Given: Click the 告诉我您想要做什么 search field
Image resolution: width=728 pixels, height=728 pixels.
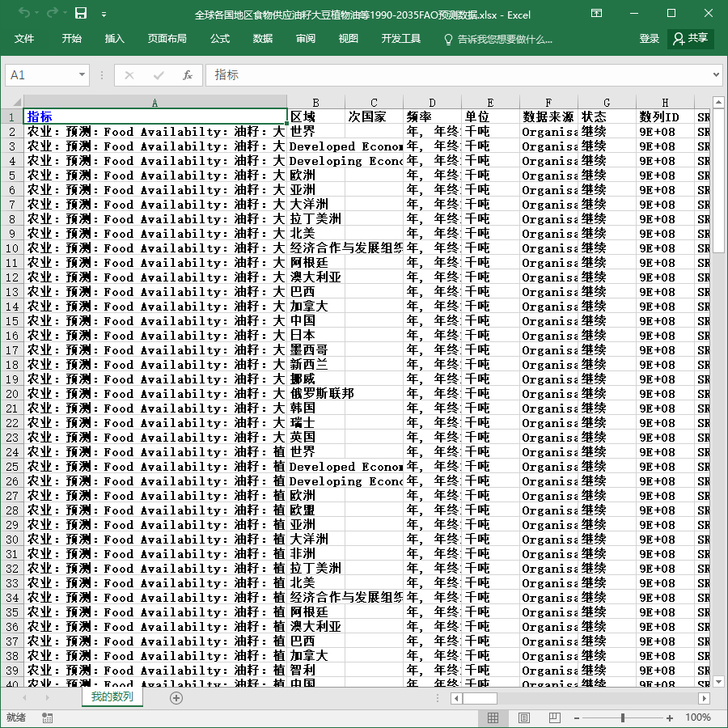Looking at the screenshot, I should coord(498,39).
